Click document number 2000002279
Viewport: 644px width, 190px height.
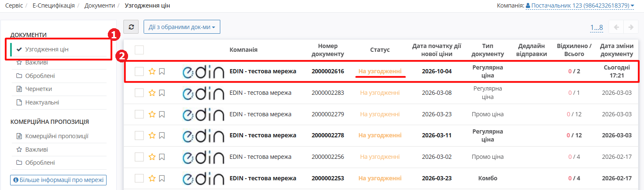(x=328, y=114)
